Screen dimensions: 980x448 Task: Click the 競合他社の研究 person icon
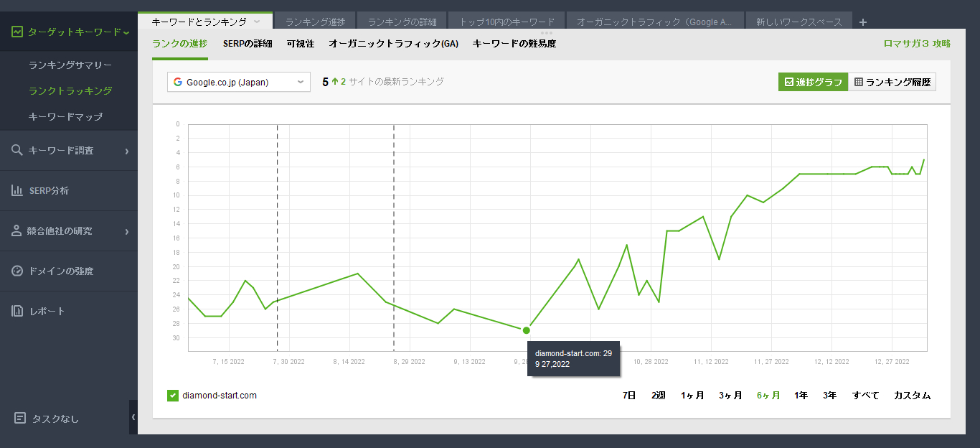pyautogui.click(x=17, y=231)
